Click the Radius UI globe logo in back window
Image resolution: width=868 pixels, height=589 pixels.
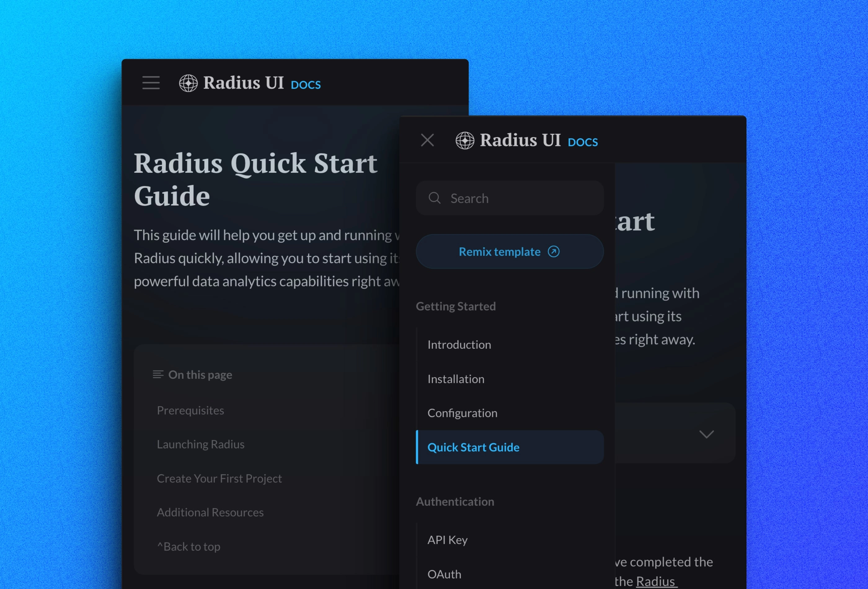click(x=188, y=83)
